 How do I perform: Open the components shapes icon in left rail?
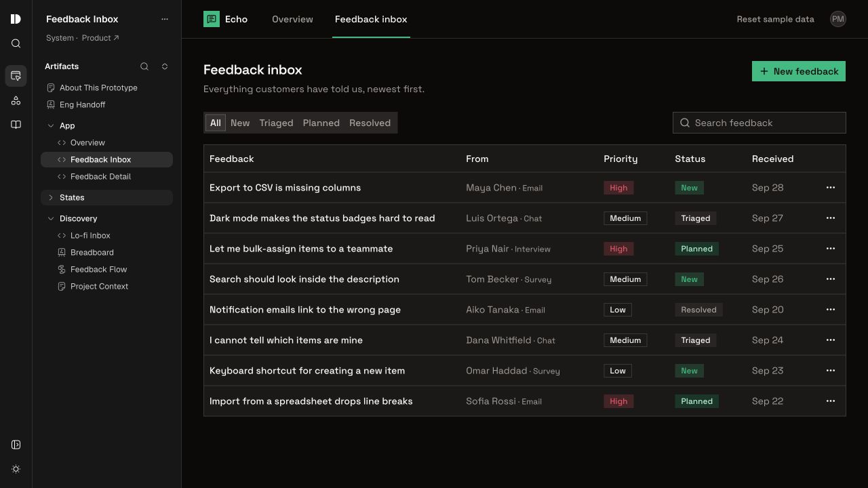point(16,100)
